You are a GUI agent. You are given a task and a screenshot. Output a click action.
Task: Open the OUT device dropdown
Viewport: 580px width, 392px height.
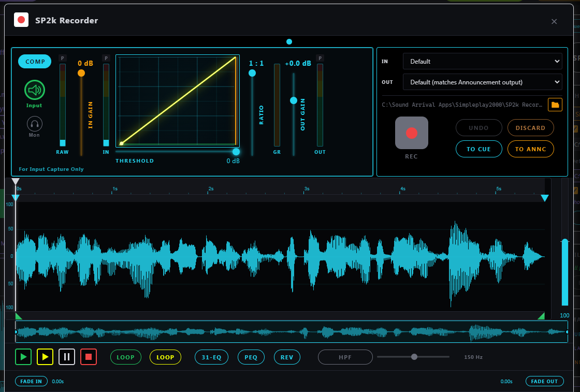coord(482,82)
